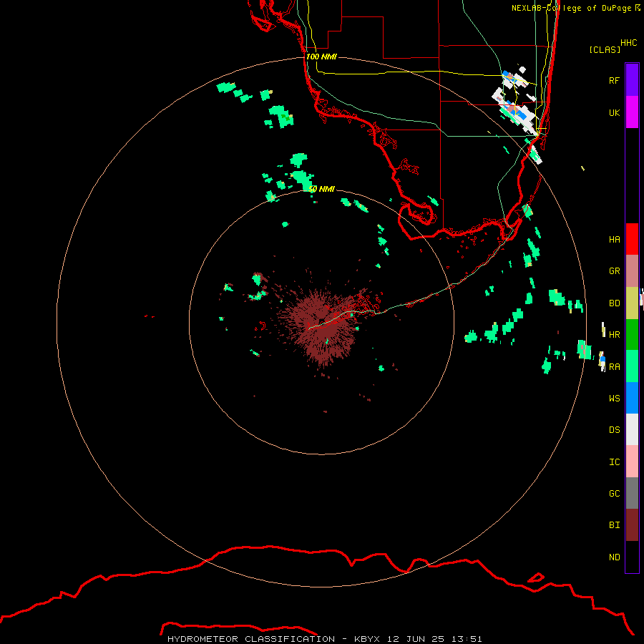Click the HYDROMETEOR CLASSIFICATION title text
This screenshot has height=644, width=644.
(x=251, y=639)
